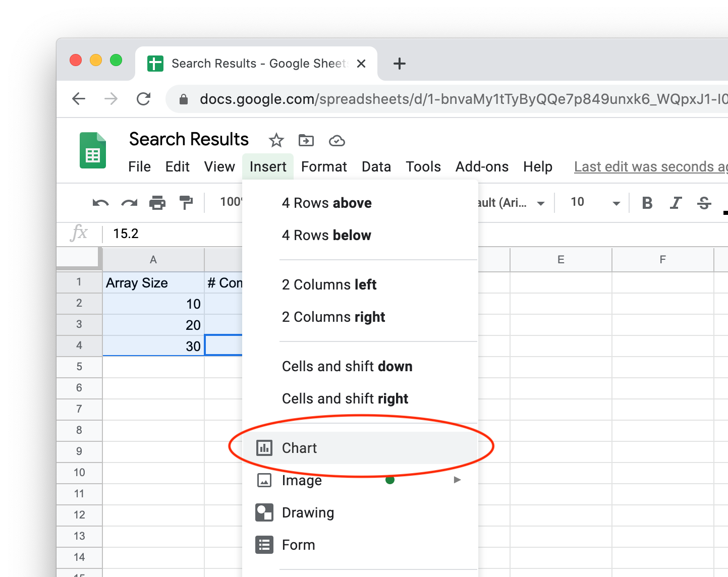Select column E header
This screenshot has height=577, width=728.
point(561,259)
